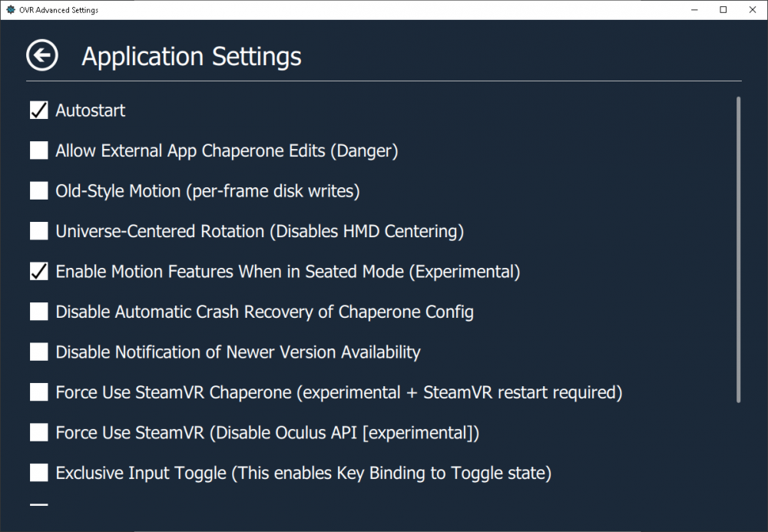Enable Force Use SteamVR Chaperone checkbox
The width and height of the screenshot is (768, 532).
coord(39,392)
